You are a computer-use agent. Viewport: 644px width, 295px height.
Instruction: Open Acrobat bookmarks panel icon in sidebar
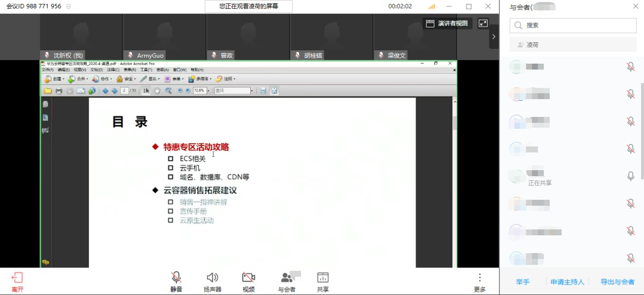(45, 117)
